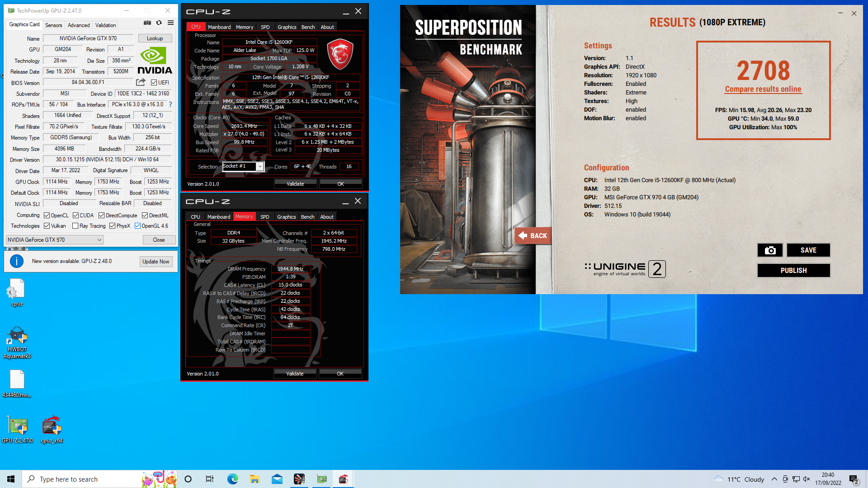Click the weather 11°C Cloudy widget
Image resolution: width=868 pixels, height=488 pixels.
tap(739, 479)
